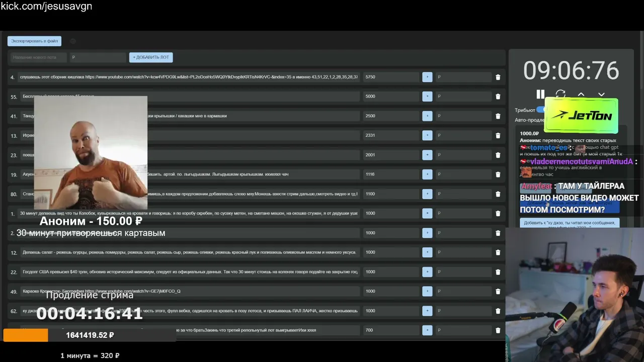Focus the add-amount field of lot 4

pos(463,77)
